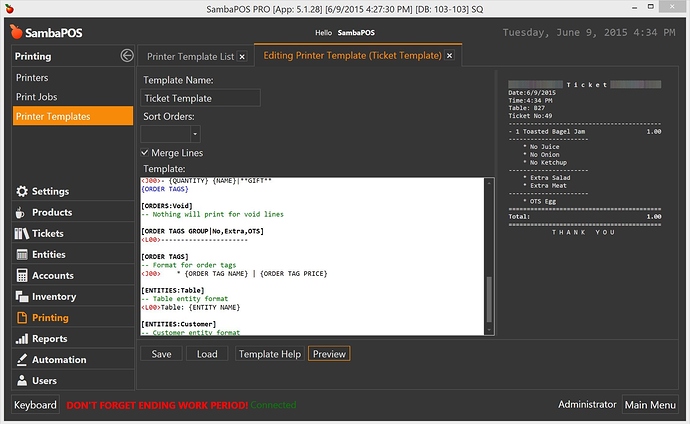
Task: Click '1 Toasted Bagel Jam' in ticket preview
Action: (551, 132)
